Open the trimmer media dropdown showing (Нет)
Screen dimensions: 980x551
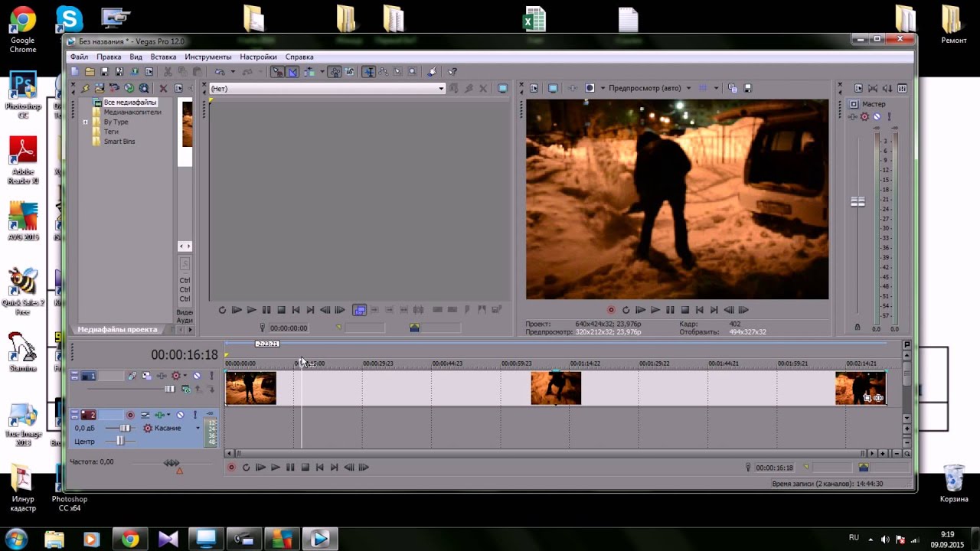(441, 89)
